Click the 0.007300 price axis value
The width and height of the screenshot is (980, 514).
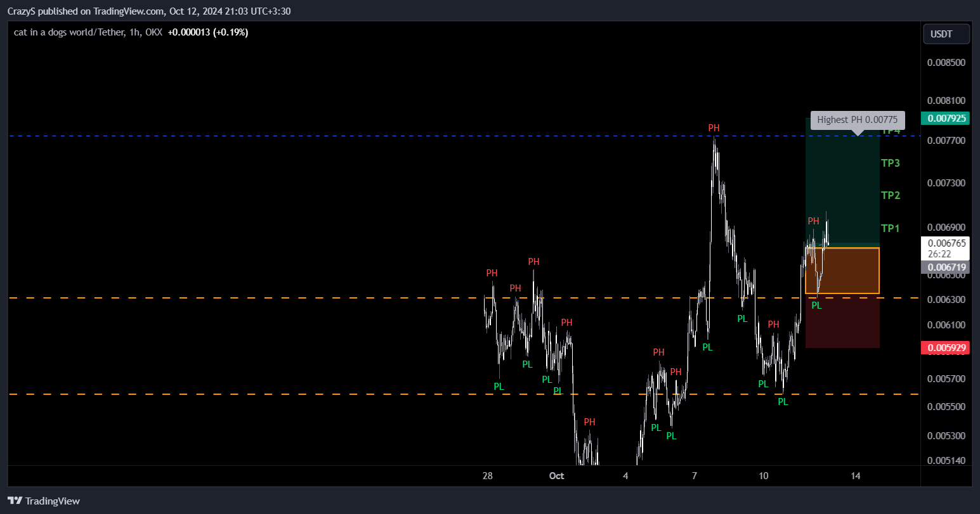[946, 183]
